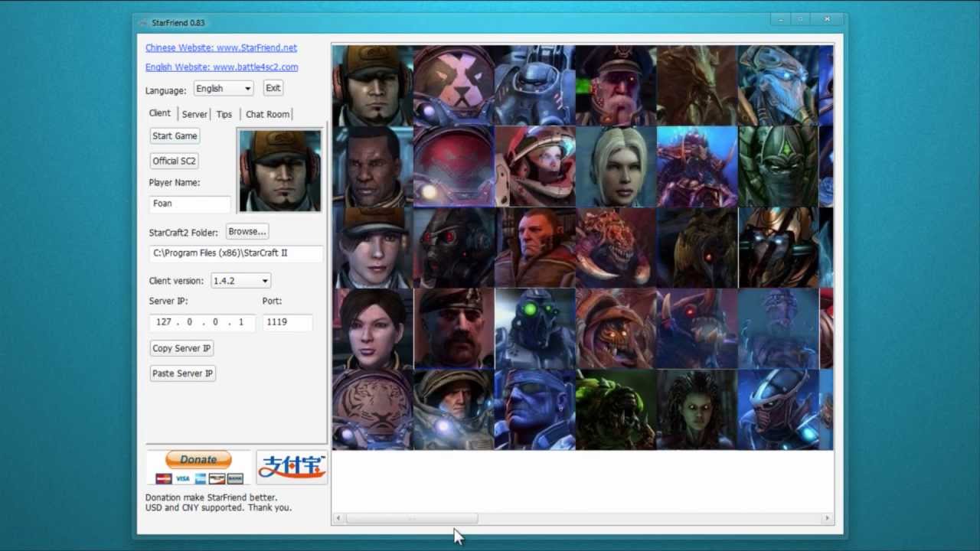Pick the pink panda helmet portrait

453,85
